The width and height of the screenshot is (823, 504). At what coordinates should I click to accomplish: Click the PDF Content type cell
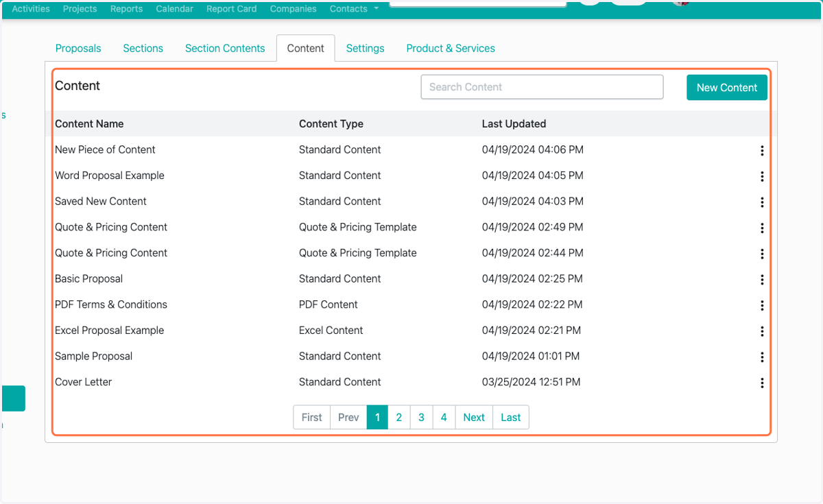pyautogui.click(x=329, y=304)
